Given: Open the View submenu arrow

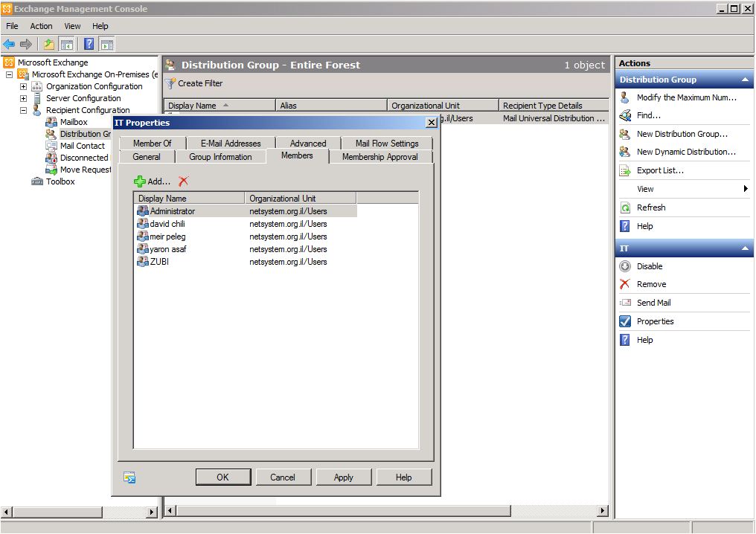Looking at the screenshot, I should click(746, 189).
